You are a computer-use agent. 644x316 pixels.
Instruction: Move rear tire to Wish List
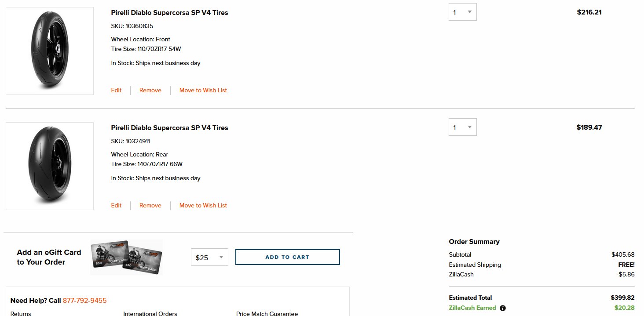pos(203,205)
